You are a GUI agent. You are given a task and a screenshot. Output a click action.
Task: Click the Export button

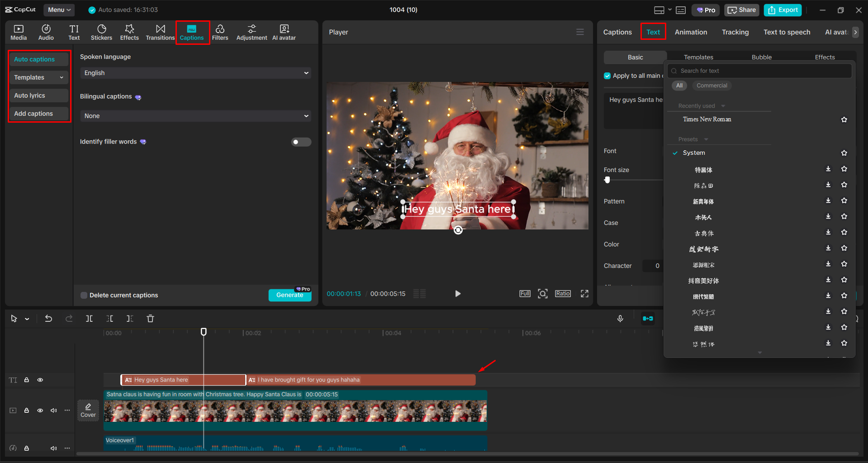click(783, 10)
